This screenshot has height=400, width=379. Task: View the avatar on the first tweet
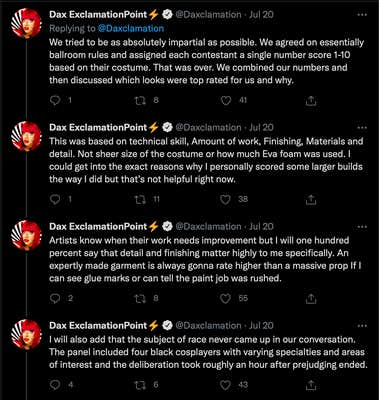(x=26, y=24)
